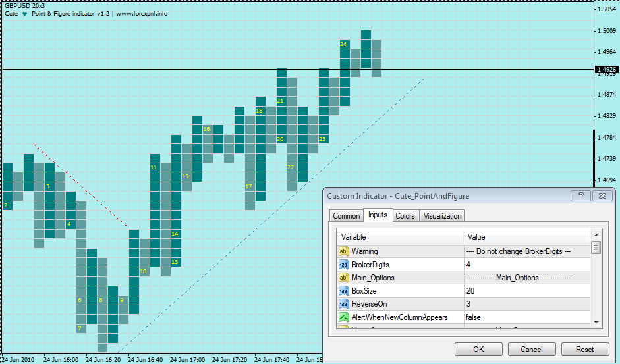Close the Custom Indicator dialog
This screenshot has height=364, width=620.
coord(602,195)
